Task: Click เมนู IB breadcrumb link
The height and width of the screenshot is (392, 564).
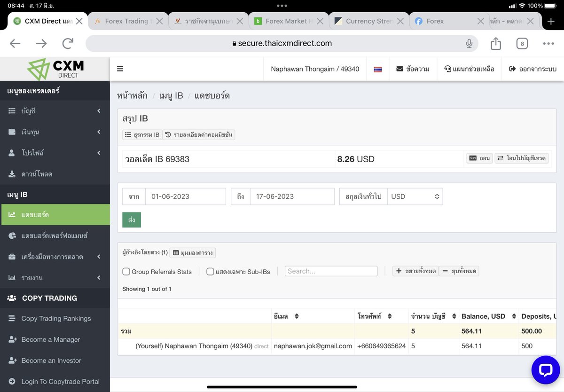Action: click(x=171, y=96)
